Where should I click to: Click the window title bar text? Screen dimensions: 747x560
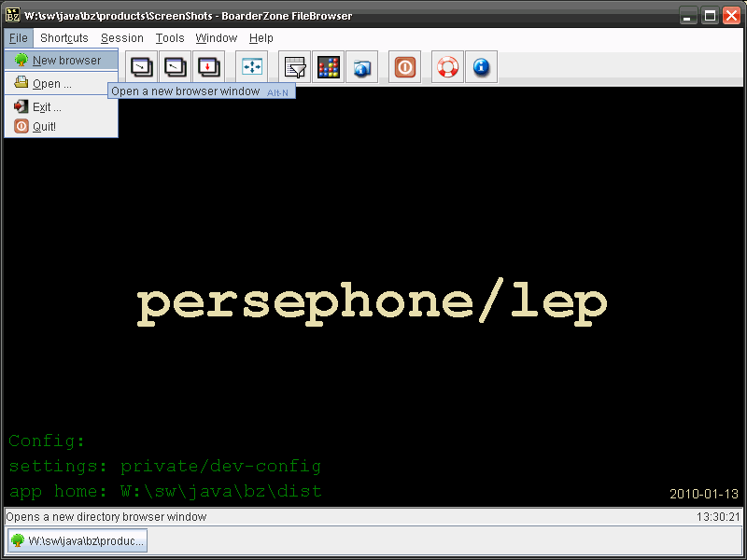click(189, 16)
